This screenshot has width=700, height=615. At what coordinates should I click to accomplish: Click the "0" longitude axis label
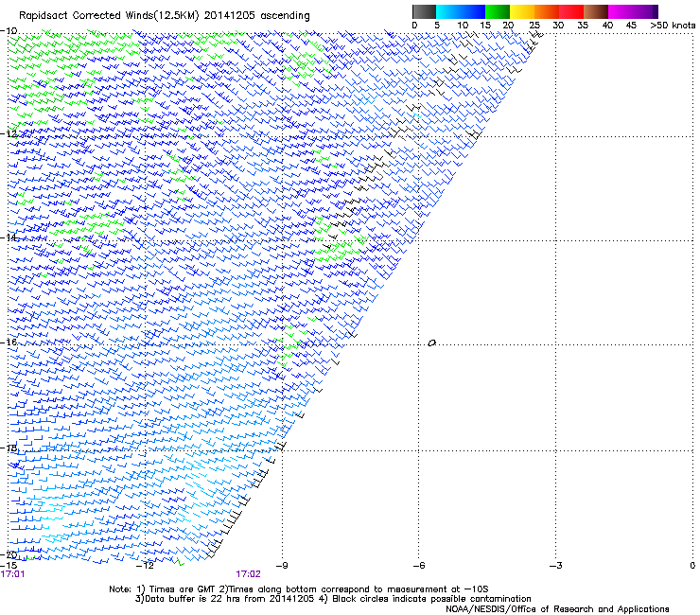(x=692, y=566)
